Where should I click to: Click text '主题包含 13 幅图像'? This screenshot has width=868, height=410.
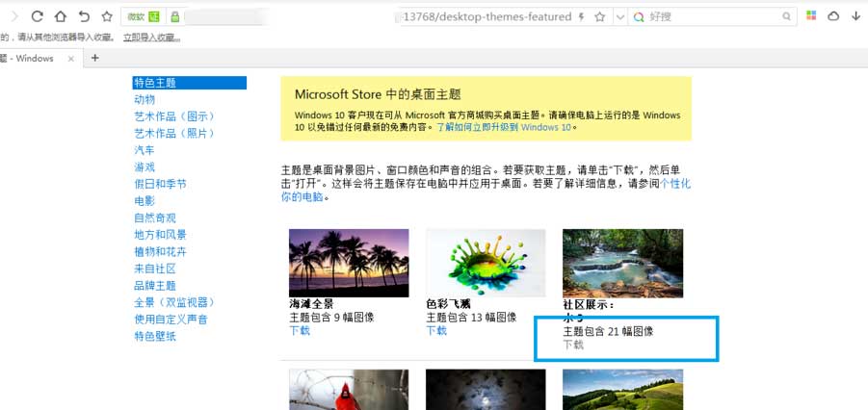tap(471, 318)
